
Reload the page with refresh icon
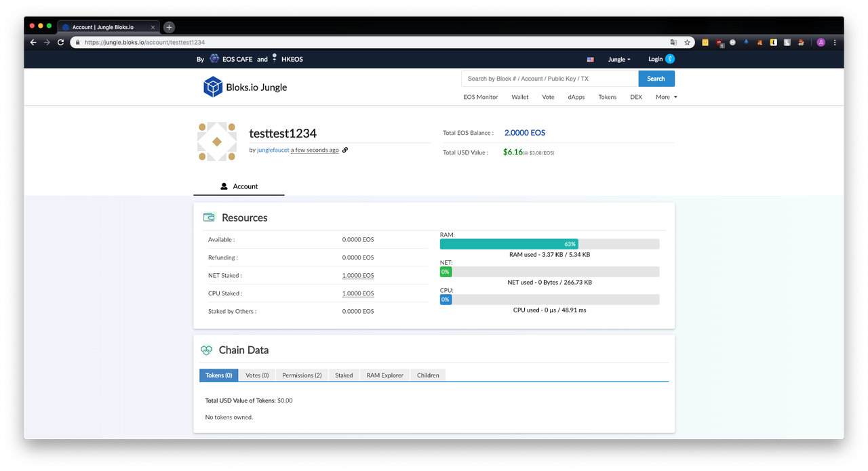coord(60,42)
